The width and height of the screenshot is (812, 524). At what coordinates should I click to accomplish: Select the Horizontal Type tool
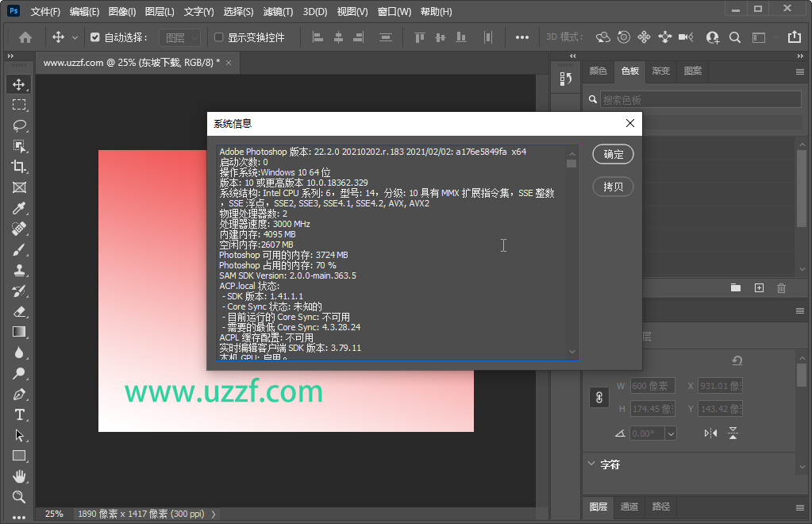18,414
